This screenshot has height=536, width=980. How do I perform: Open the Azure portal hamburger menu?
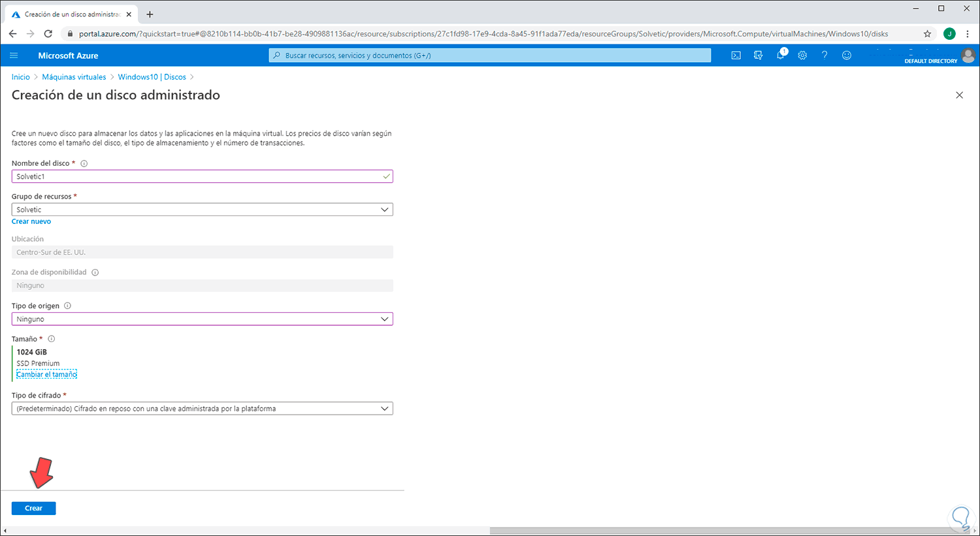(14, 55)
